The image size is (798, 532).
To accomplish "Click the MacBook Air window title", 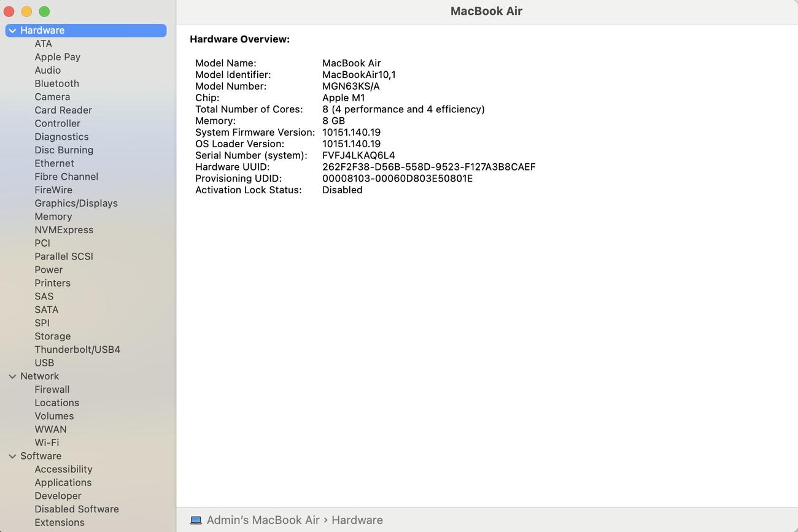I will (x=486, y=11).
